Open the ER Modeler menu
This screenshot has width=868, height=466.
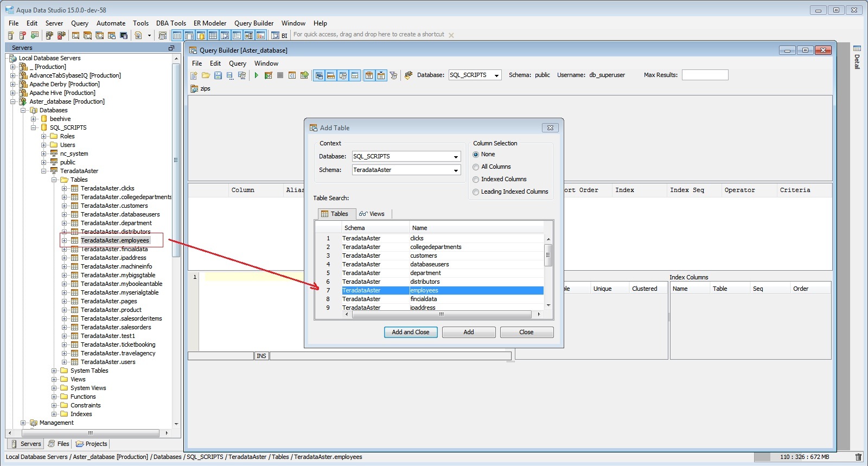(210, 23)
